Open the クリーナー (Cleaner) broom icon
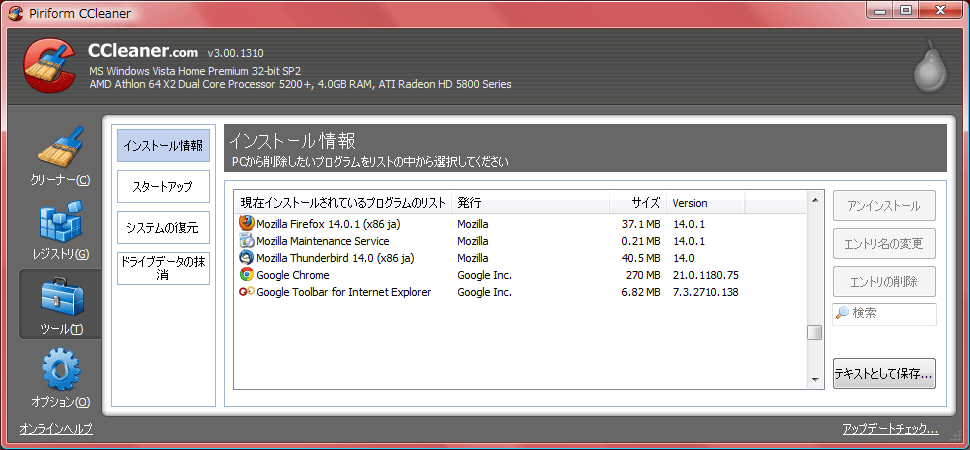Screen dimensions: 970x450 pos(60,149)
